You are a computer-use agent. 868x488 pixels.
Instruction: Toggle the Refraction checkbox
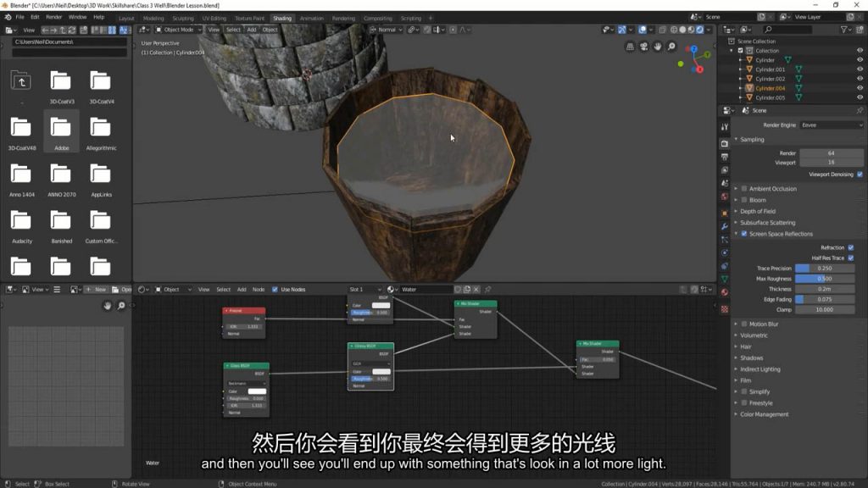pos(851,247)
